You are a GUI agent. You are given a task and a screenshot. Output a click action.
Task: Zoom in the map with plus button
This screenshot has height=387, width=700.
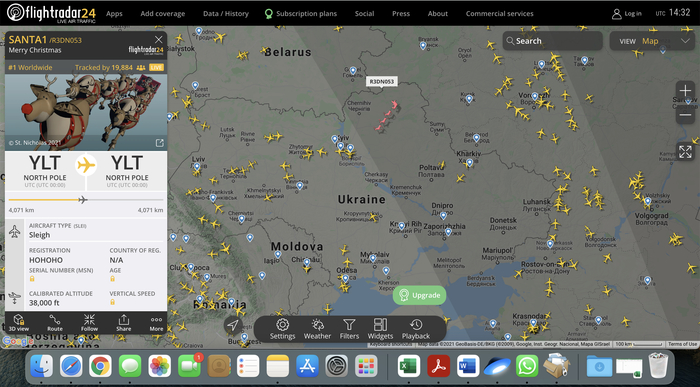pos(685,91)
